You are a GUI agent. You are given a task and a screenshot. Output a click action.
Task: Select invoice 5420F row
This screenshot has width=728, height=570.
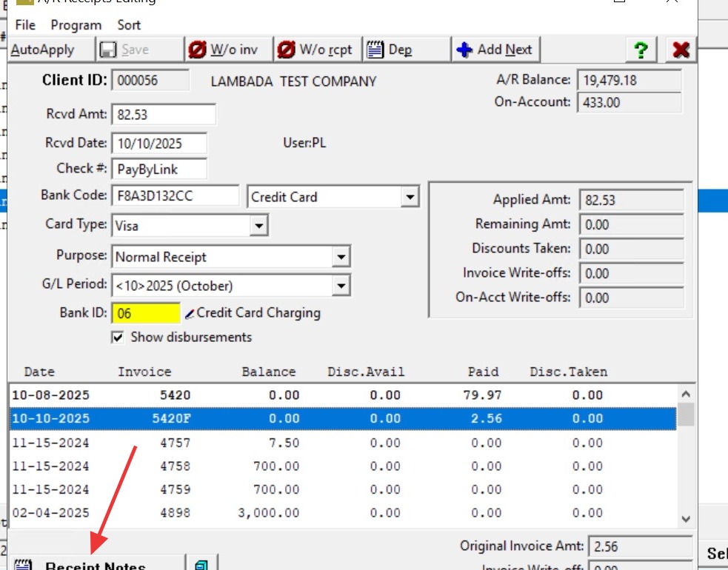click(x=343, y=419)
